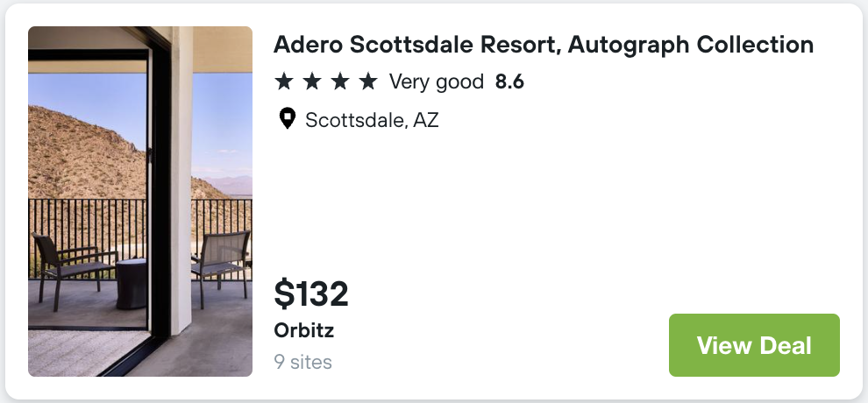This screenshot has width=868, height=403.
Task: Click the right chair in hotel photo
Action: 221,261
